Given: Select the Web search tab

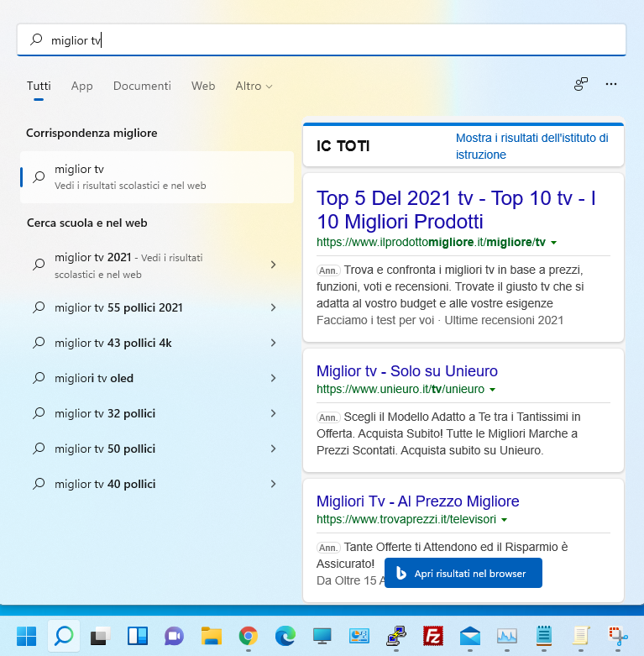Looking at the screenshot, I should tap(203, 86).
